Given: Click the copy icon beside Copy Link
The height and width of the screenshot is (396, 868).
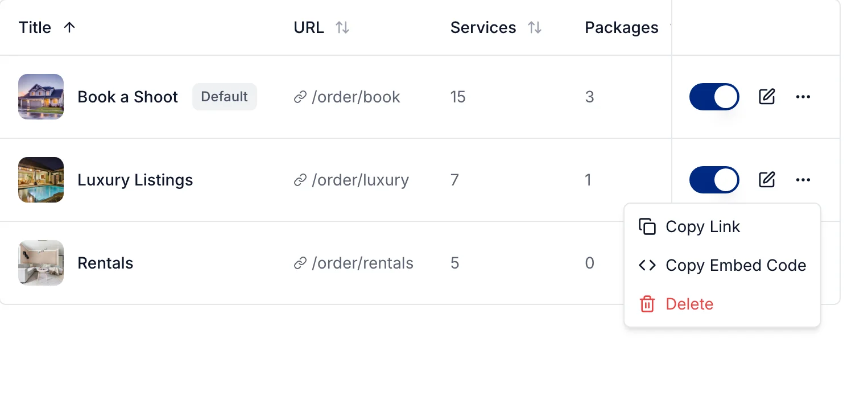Looking at the screenshot, I should point(647,226).
